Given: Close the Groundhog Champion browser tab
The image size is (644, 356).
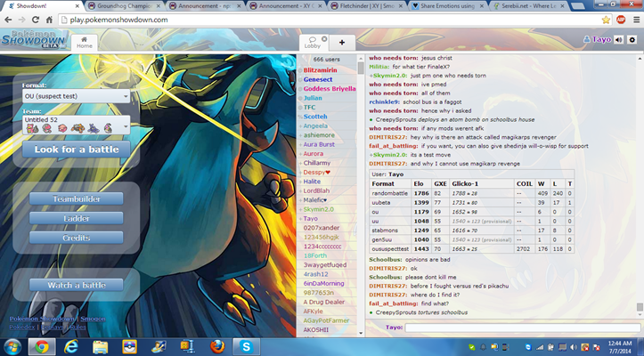Looking at the screenshot, I should [159, 6].
